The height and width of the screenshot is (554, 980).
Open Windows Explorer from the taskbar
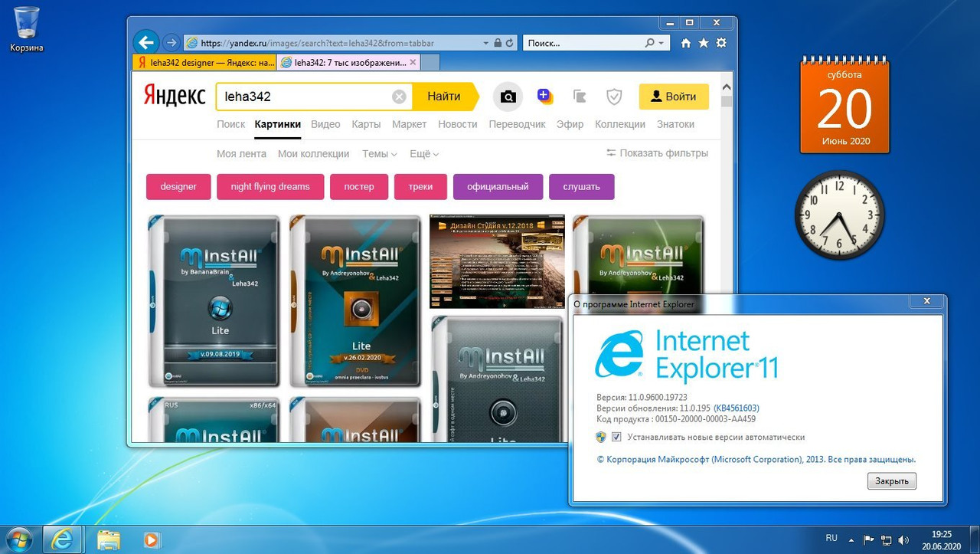(x=108, y=539)
